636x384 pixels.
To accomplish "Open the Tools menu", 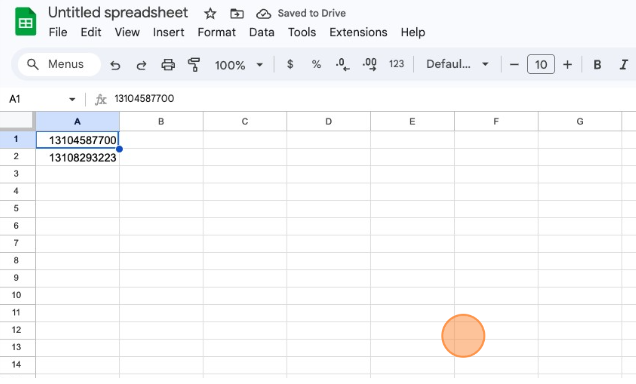I will tap(302, 32).
